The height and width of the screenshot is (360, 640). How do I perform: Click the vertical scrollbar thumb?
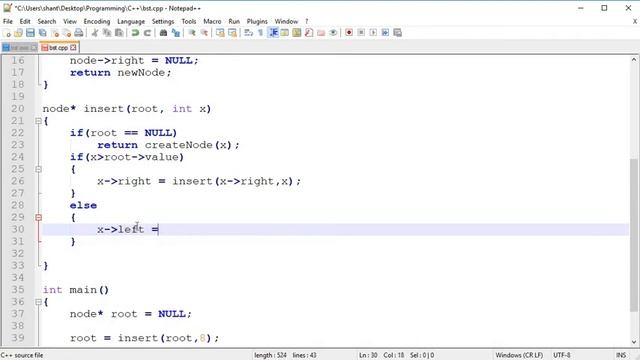pos(634,236)
